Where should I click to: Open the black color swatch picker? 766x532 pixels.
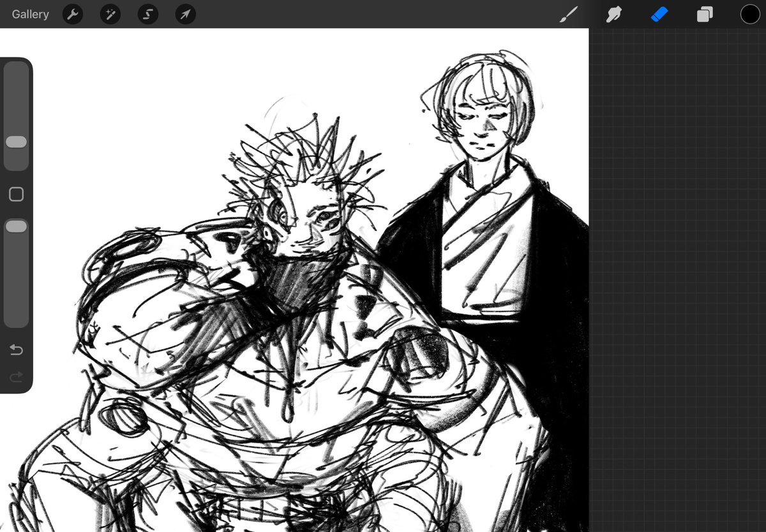pyautogui.click(x=750, y=14)
